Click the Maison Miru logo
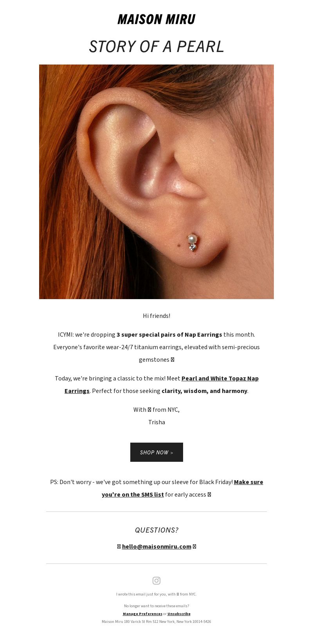 (x=156, y=19)
